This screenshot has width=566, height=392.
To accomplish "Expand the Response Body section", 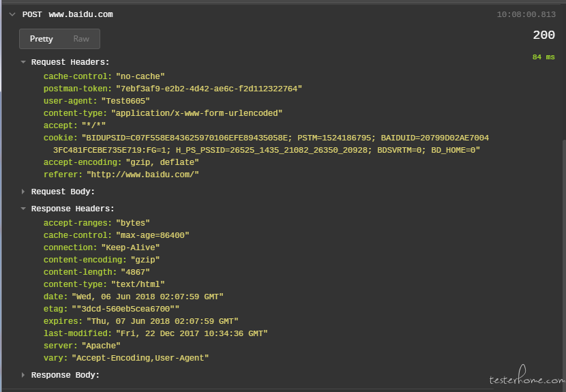I will [24, 375].
